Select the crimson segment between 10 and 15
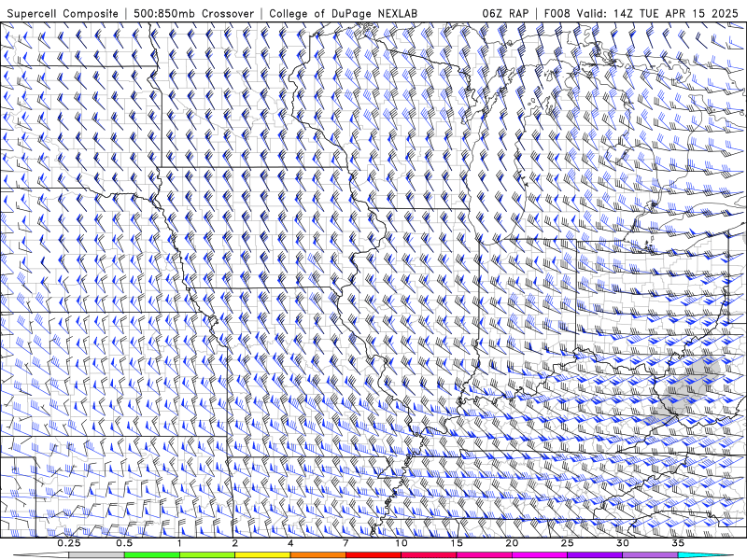747x560 pixels. click(x=429, y=555)
